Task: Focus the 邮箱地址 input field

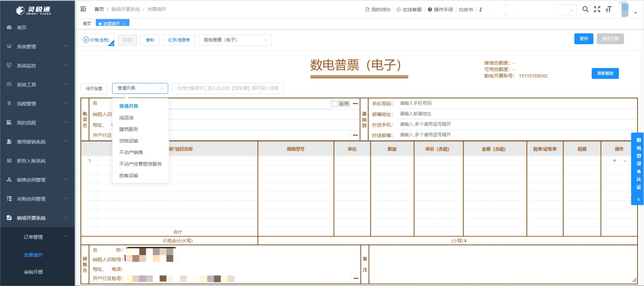Action: (518, 114)
